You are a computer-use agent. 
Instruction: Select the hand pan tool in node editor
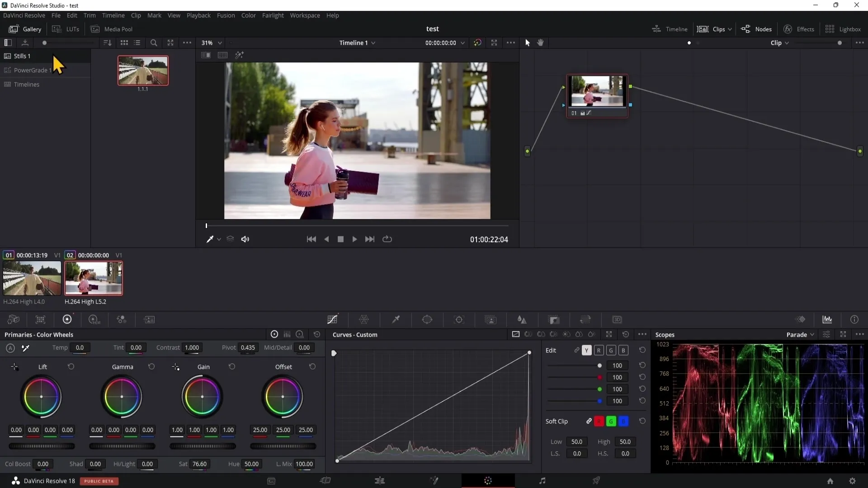tap(540, 42)
